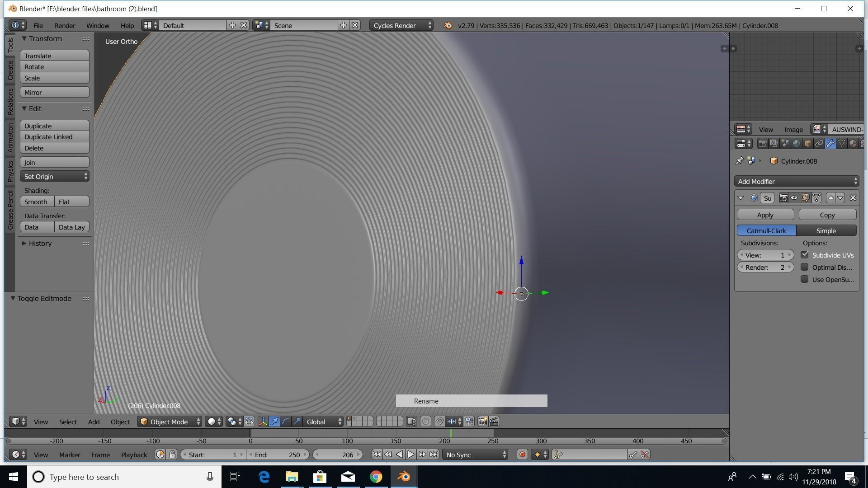Open the Render menu in the top bar
Screen dimensions: 868x488
(64, 25)
